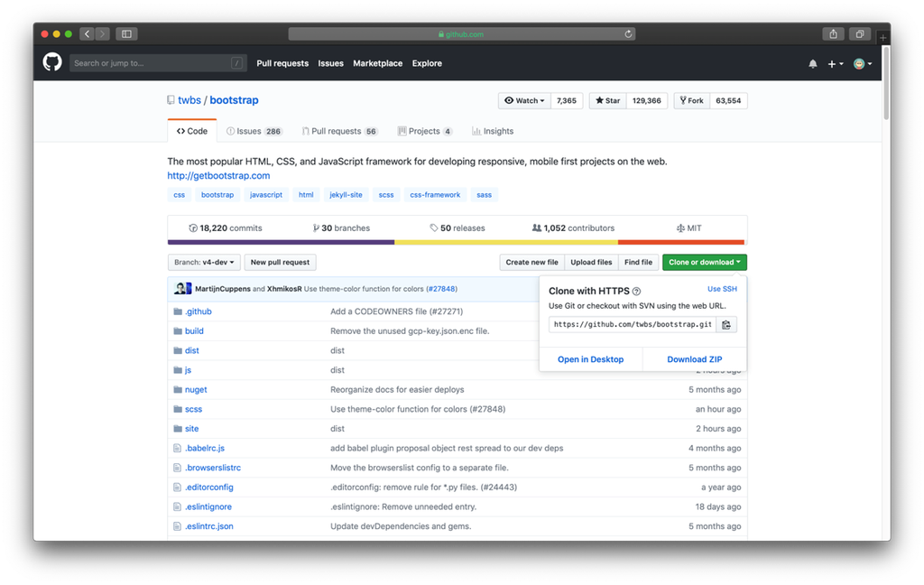The width and height of the screenshot is (924, 585).
Task: Go to Marketplace
Action: pos(378,63)
